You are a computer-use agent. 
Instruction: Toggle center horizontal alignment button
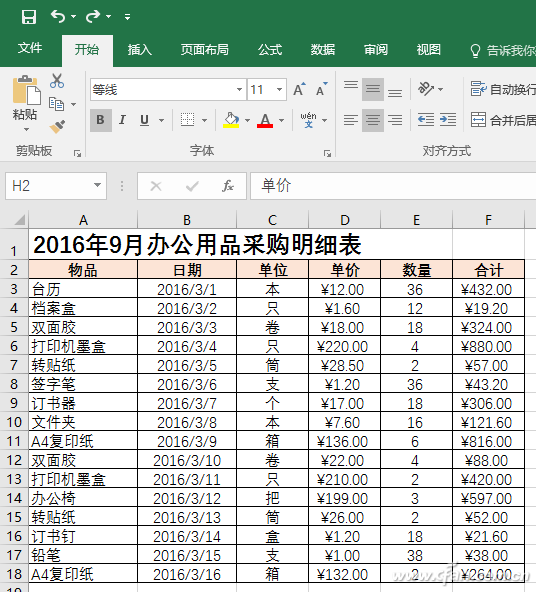pos(373,120)
